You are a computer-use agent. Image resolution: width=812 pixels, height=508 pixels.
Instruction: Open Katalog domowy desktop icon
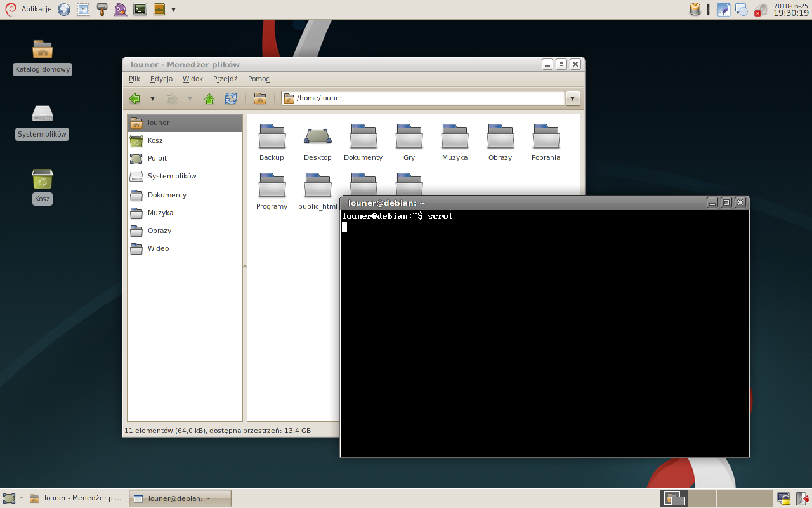tap(43, 57)
